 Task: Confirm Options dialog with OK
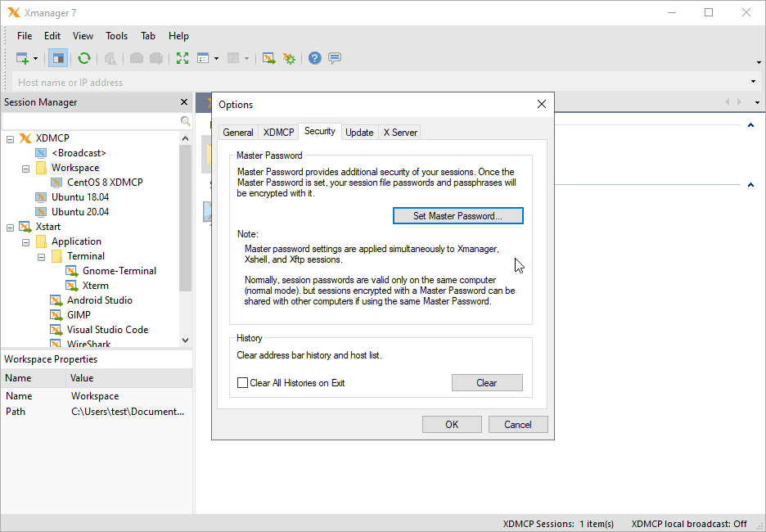452,425
